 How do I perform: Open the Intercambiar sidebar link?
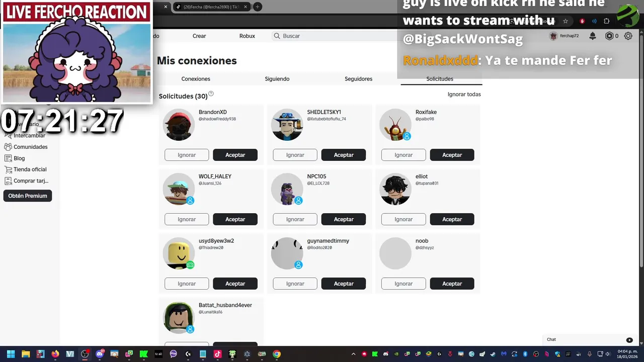(x=25, y=135)
